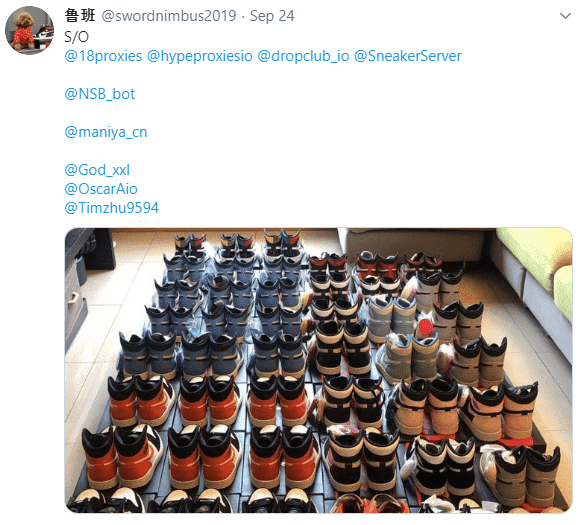
Task: Select the @God_xxl mention
Action: pos(97,170)
